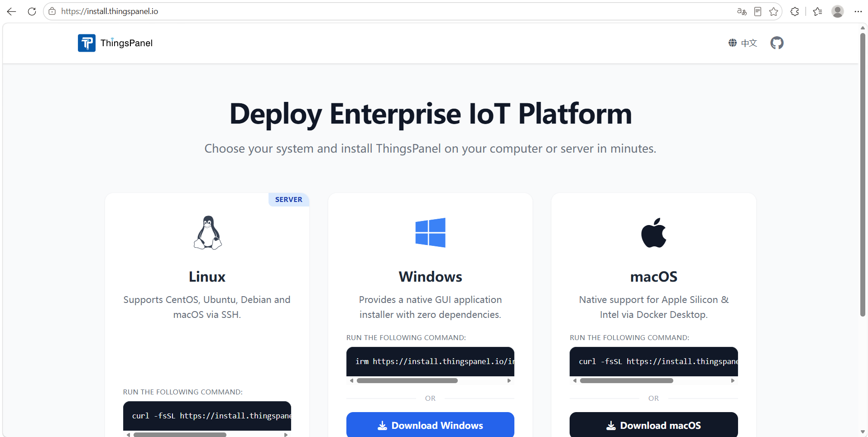
Task: Click the Windows card title
Action: click(x=430, y=277)
